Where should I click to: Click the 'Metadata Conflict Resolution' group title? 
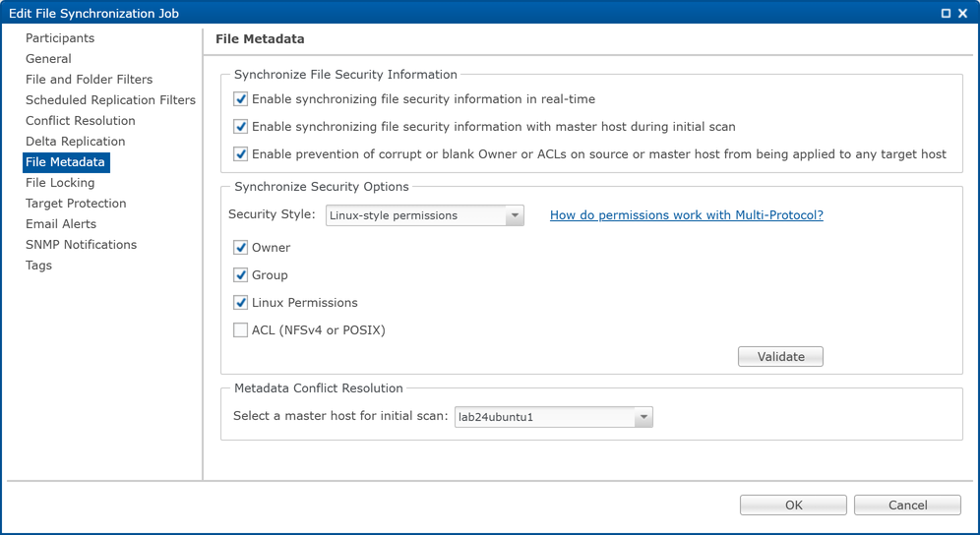(319, 388)
